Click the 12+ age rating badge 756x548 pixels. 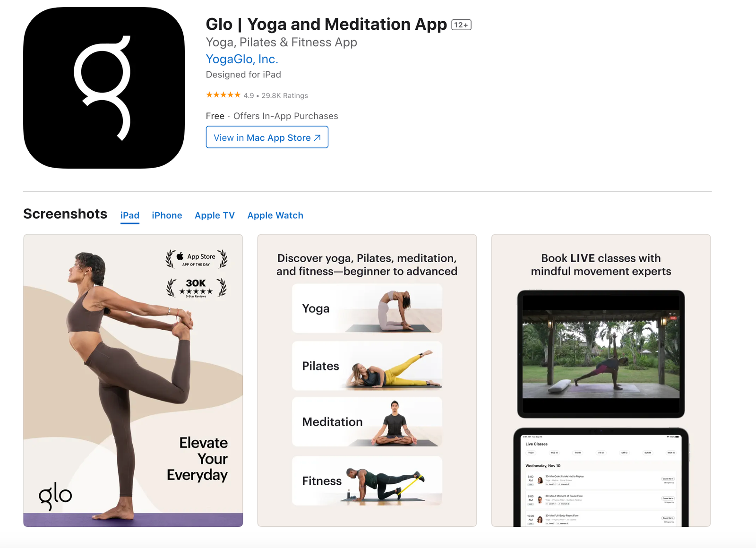461,25
